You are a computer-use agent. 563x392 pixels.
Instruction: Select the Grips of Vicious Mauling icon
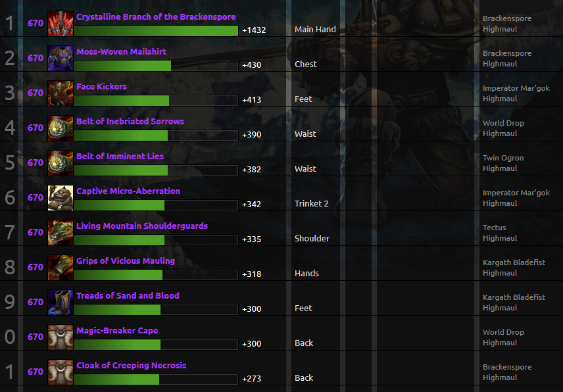[x=61, y=267]
